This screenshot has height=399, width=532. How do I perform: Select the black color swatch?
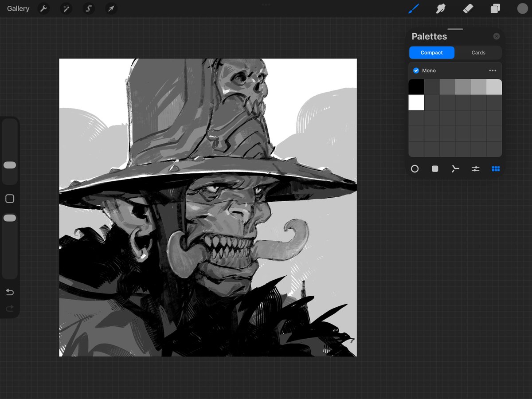[416, 86]
